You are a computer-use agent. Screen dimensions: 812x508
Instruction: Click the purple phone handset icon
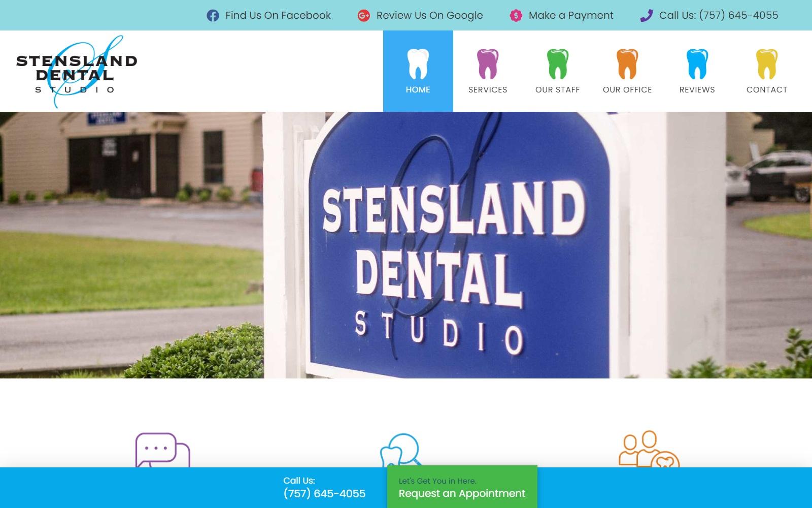point(646,16)
